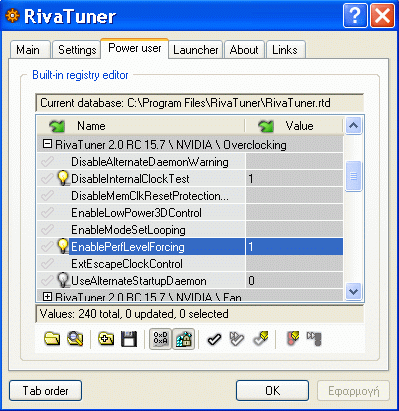Select the UseAlternateStartupDaemon entry row

(190, 281)
